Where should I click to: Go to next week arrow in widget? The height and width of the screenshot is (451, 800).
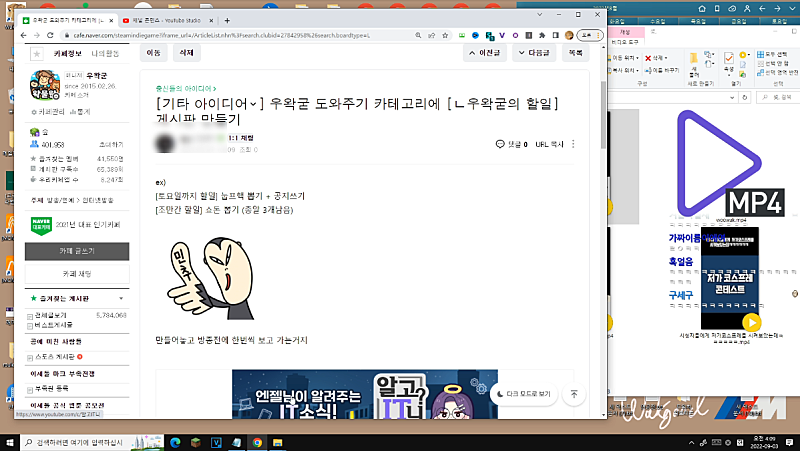point(777,9)
